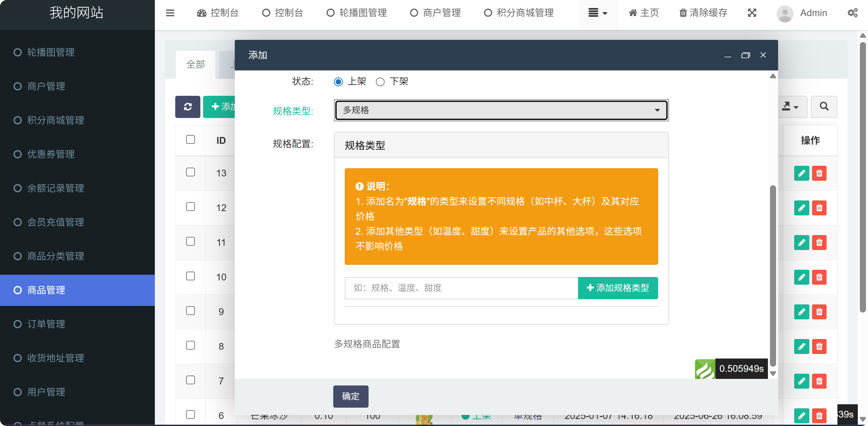Click the hamburger menu icon next to the logo

tap(170, 13)
